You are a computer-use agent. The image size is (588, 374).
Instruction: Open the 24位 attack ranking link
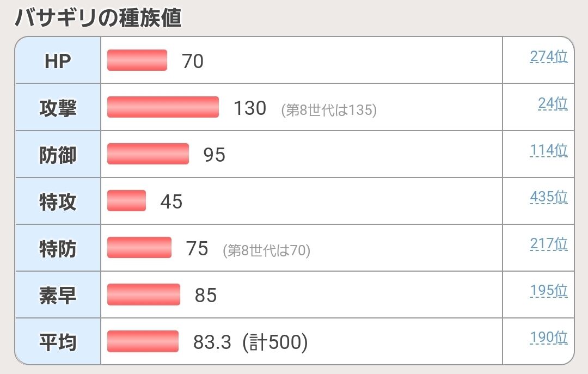[553, 103]
